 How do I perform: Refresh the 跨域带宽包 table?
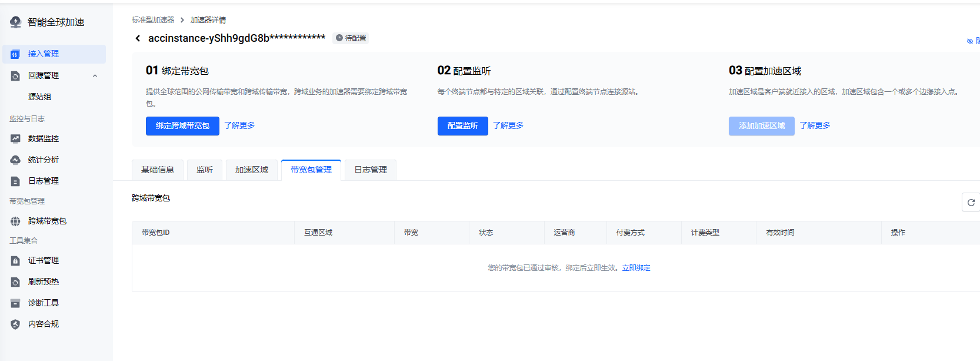coord(971,203)
